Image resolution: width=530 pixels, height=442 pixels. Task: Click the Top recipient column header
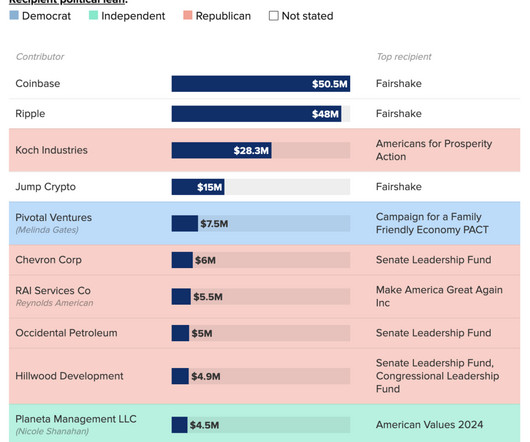point(404,56)
